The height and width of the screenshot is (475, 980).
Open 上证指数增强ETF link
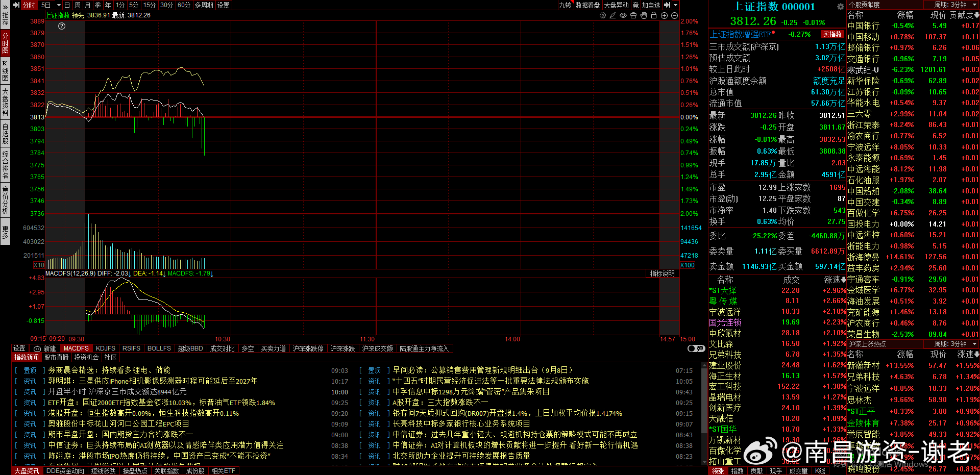click(740, 35)
